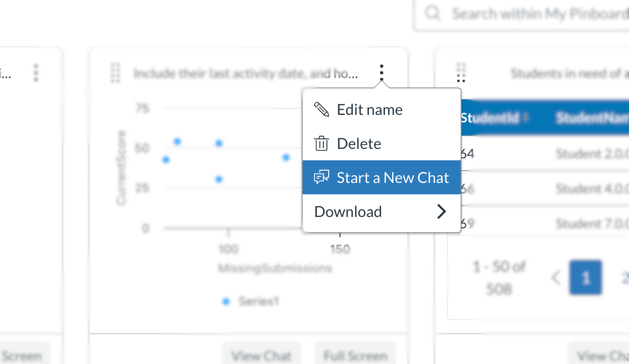Select the Series1 legend marker toggle
Viewport: 629px width, 364px height.
click(226, 301)
